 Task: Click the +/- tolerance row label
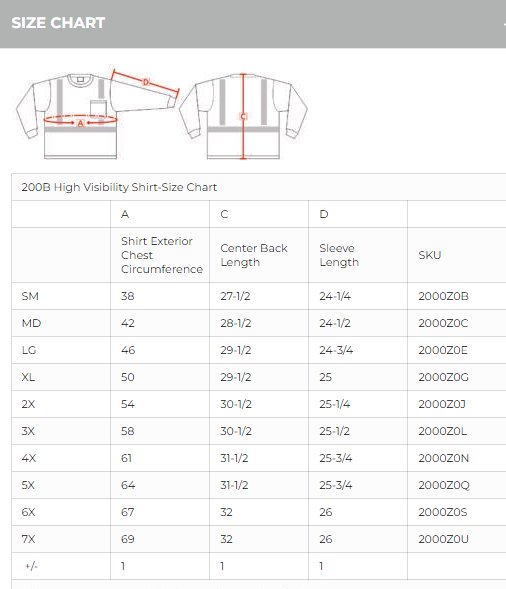tap(31, 566)
